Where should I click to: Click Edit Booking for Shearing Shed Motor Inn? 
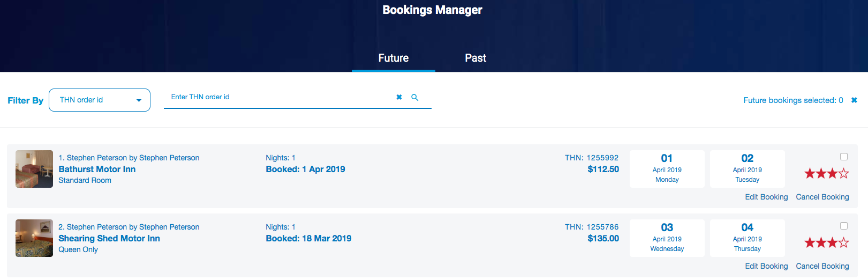[766, 266]
